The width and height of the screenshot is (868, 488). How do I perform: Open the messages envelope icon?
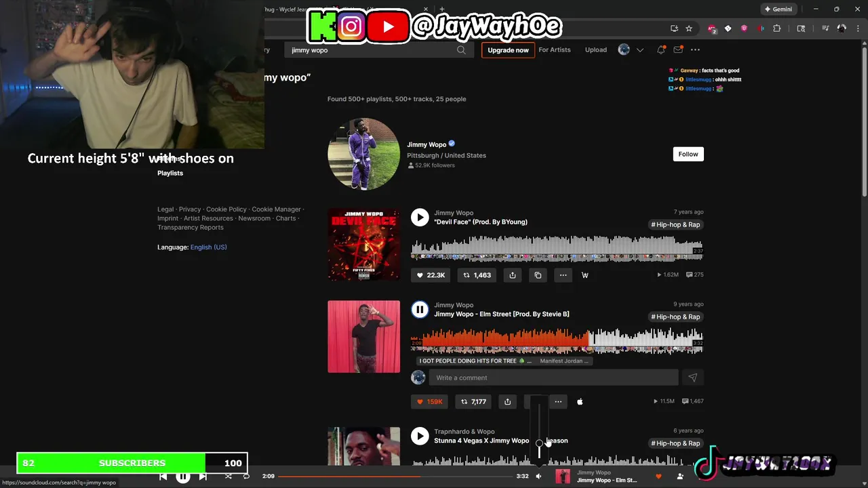678,49
